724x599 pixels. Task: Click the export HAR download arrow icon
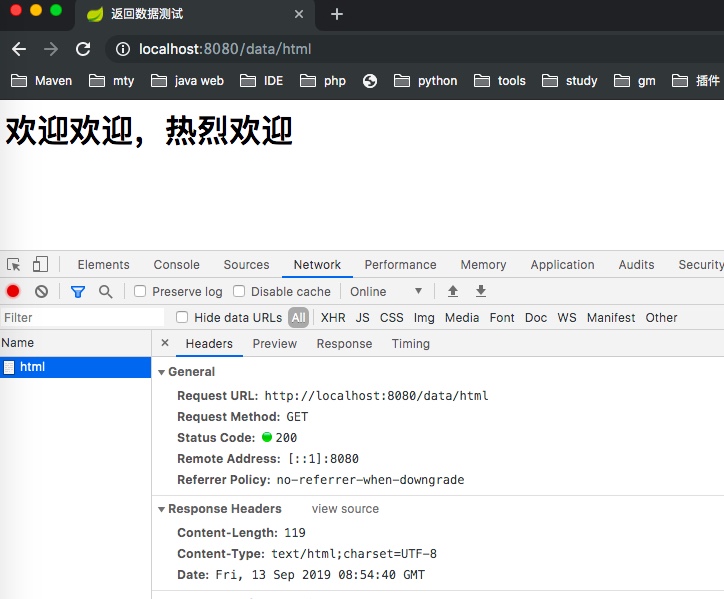coord(481,291)
